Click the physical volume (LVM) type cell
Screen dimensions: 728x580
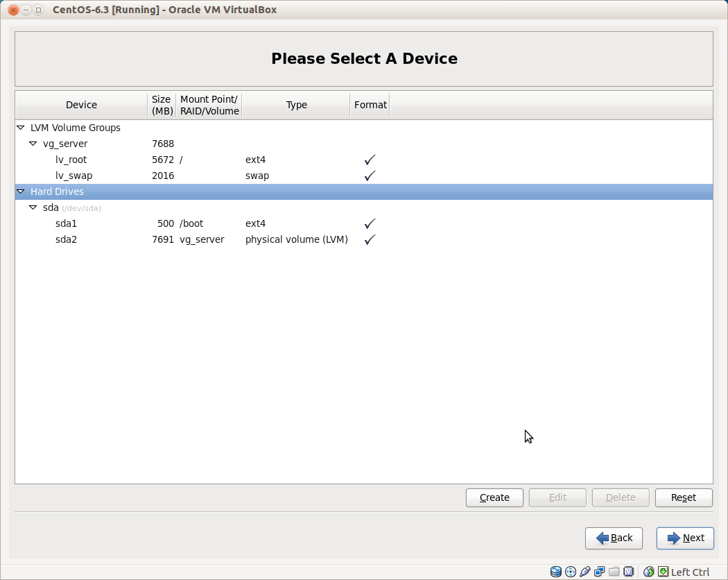point(297,240)
